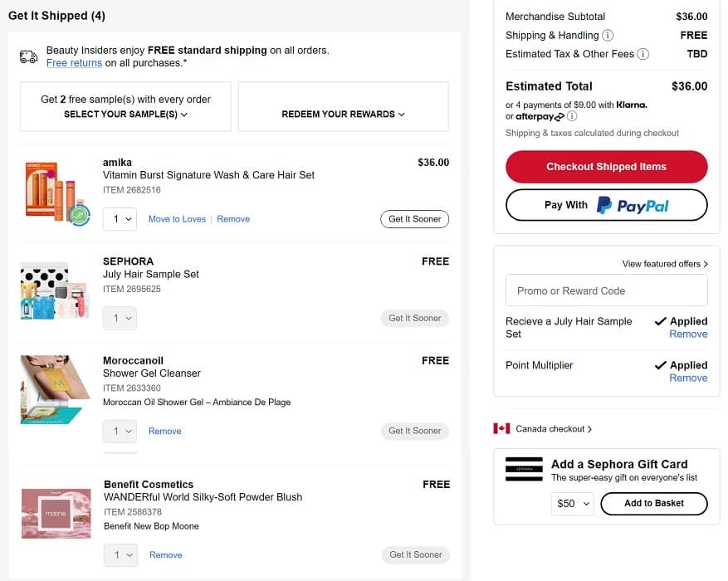The image size is (728, 581).
Task: Move amika hair set to Loves
Action: point(177,219)
